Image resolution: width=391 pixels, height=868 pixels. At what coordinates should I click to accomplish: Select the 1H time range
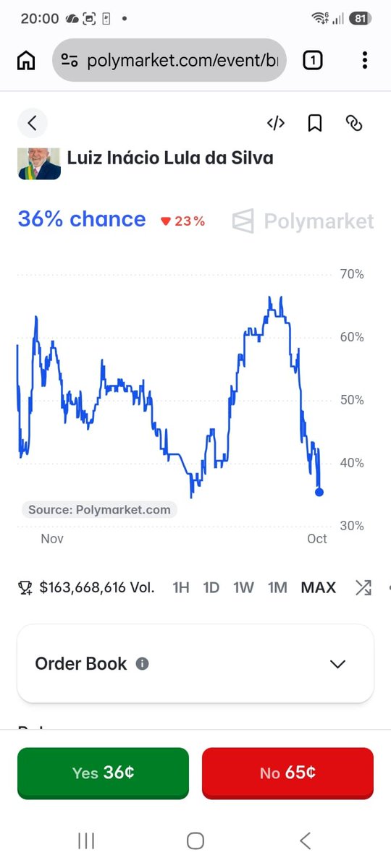[x=181, y=587]
